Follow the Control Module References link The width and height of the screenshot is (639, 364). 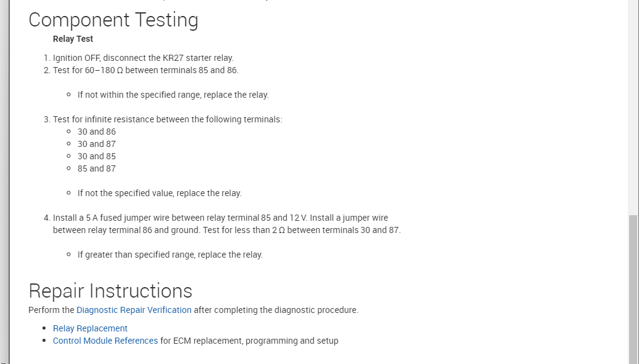[105, 341]
